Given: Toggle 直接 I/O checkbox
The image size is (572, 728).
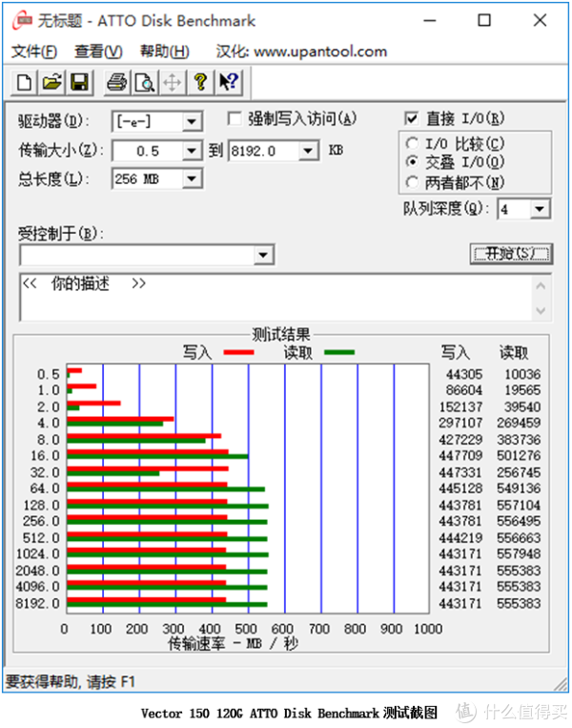Looking at the screenshot, I should [x=411, y=118].
